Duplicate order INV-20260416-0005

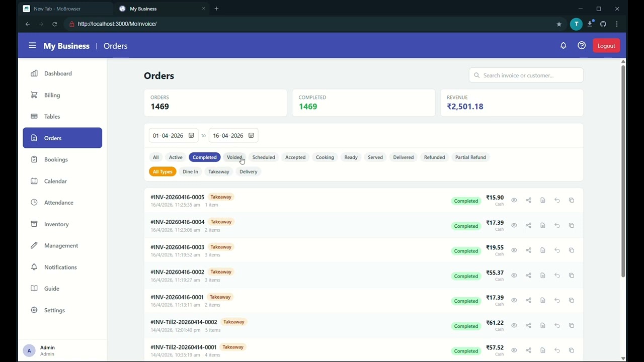point(572,200)
